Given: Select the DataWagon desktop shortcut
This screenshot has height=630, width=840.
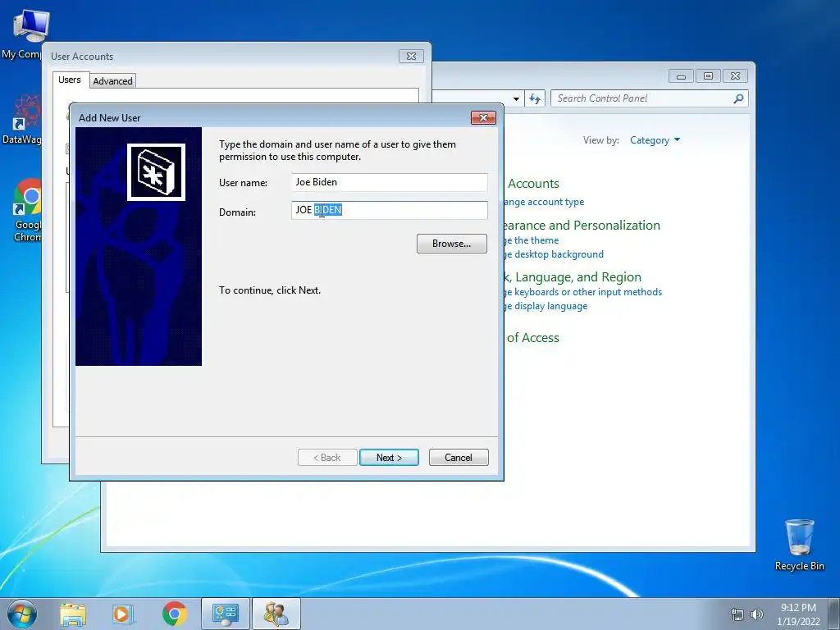Looking at the screenshot, I should click(22, 119).
